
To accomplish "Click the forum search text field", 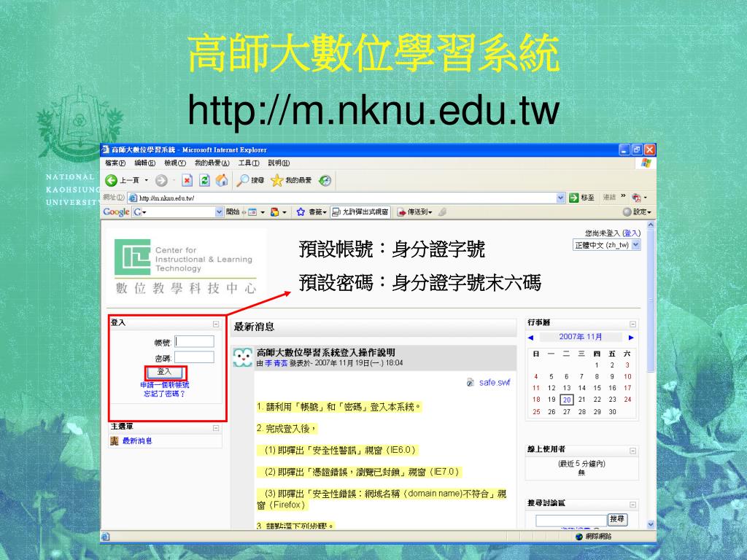I will [x=570, y=521].
